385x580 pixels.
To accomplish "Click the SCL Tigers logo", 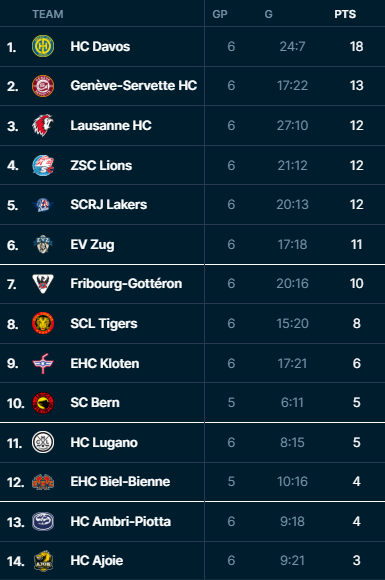I will 43,323.
